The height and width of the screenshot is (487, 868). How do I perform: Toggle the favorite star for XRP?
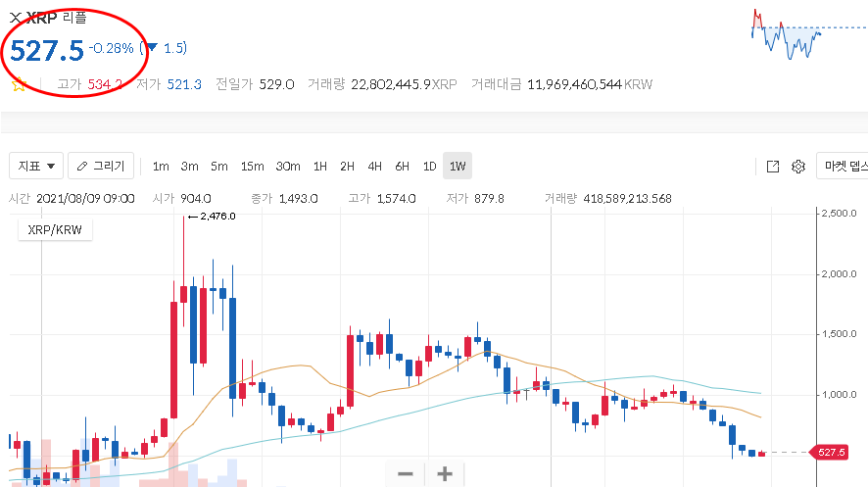click(19, 84)
